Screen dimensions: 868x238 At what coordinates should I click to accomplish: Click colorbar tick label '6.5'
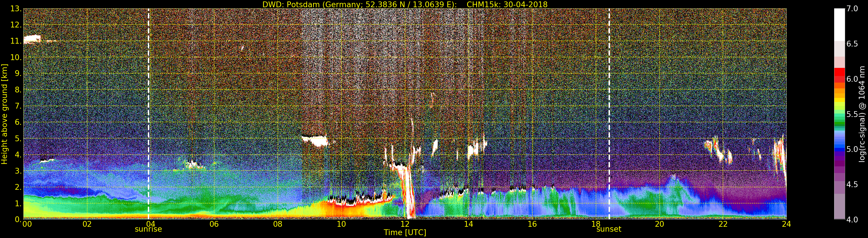pos(852,44)
